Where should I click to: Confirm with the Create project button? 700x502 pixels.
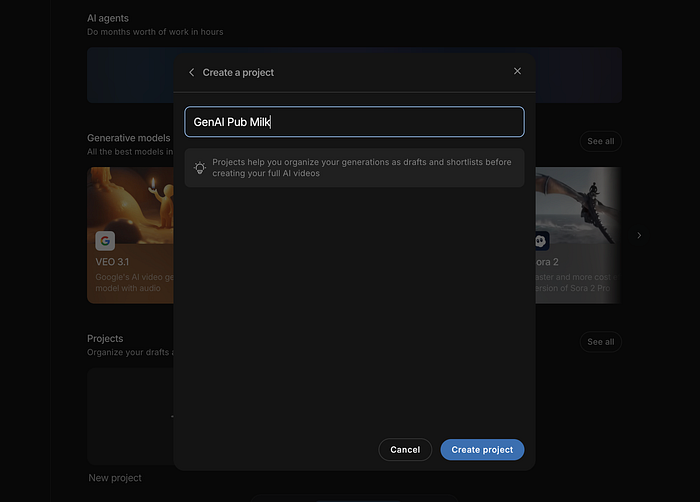tap(482, 450)
